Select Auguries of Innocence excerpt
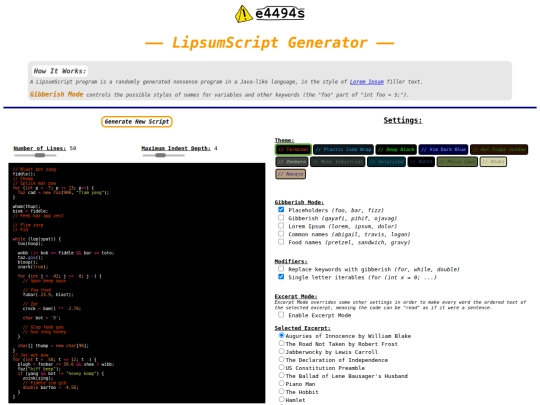 pyautogui.click(x=281, y=335)
